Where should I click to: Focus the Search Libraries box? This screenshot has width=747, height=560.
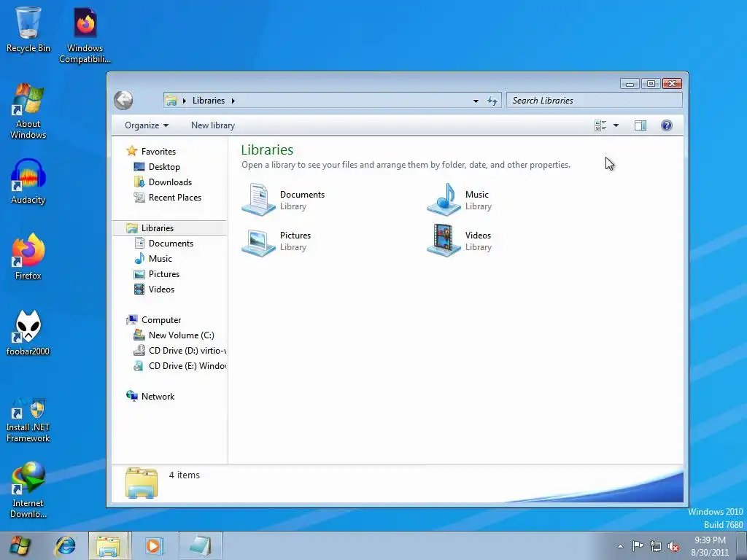coord(594,101)
